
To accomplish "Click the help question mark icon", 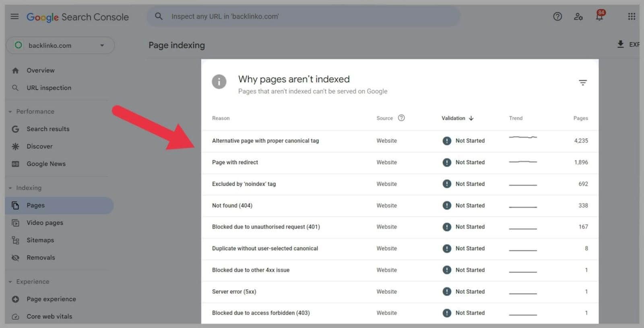I will pos(557,17).
